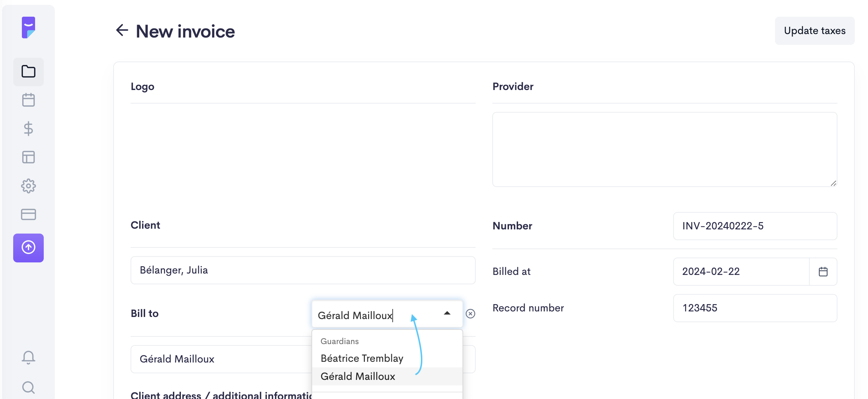Click the invoice Number field
868x399 pixels.
755,226
